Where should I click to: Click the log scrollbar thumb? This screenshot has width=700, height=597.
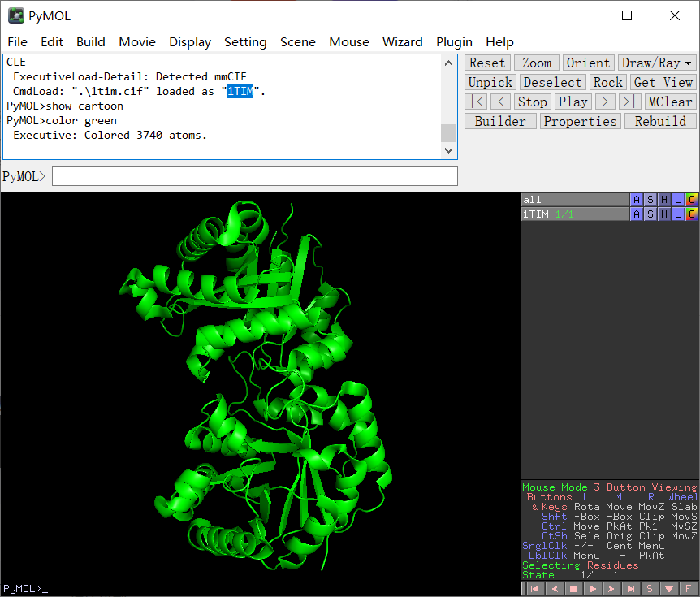coord(448,133)
